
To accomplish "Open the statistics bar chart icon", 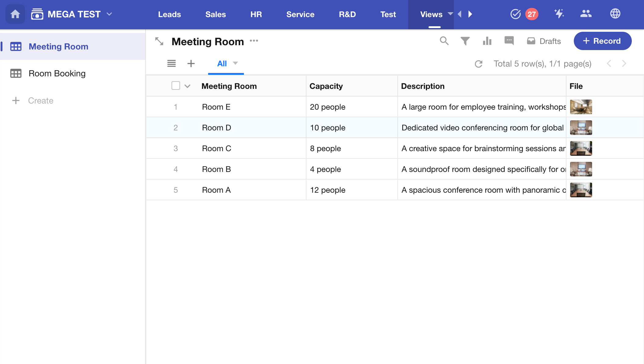I will [487, 41].
